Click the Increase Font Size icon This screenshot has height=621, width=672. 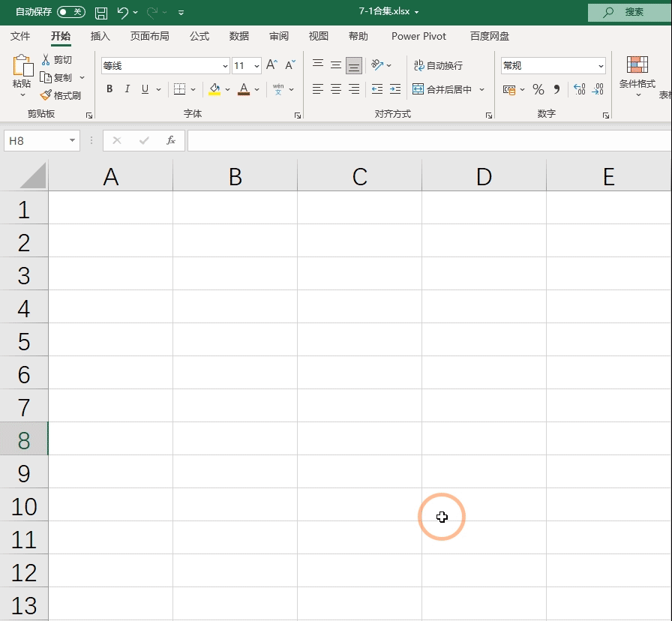[x=271, y=64]
